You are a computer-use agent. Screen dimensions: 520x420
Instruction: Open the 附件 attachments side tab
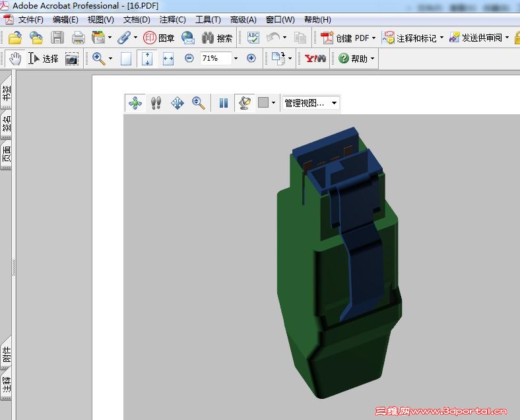tap(7, 353)
